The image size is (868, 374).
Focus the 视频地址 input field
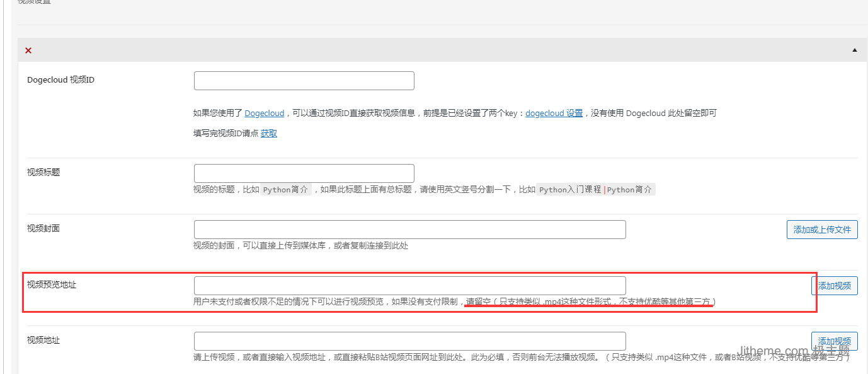[409, 341]
